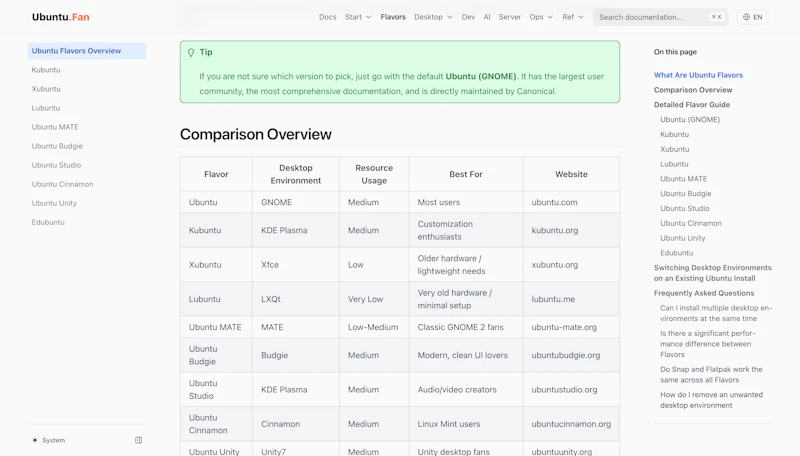Click the globe icon in language button
This screenshot has height=456, width=800.
pos(746,17)
